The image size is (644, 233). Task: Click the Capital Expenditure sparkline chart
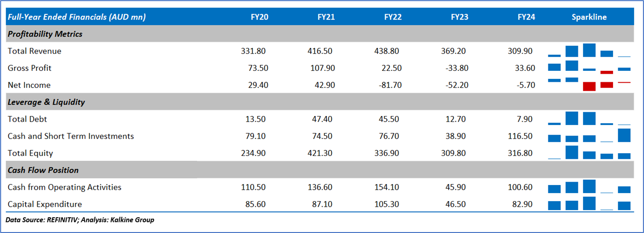pyautogui.click(x=589, y=204)
